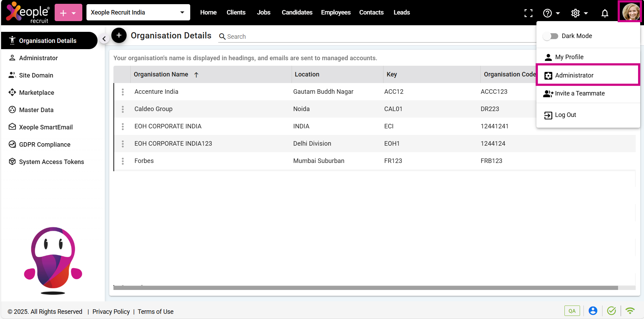Open the notifications bell
The width and height of the screenshot is (644, 319).
point(605,13)
